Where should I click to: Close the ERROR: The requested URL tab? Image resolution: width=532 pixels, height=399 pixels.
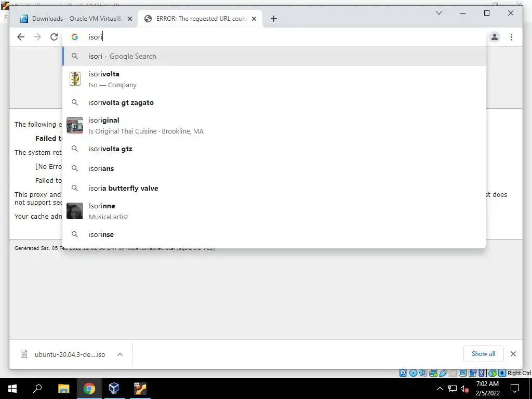pyautogui.click(x=254, y=19)
